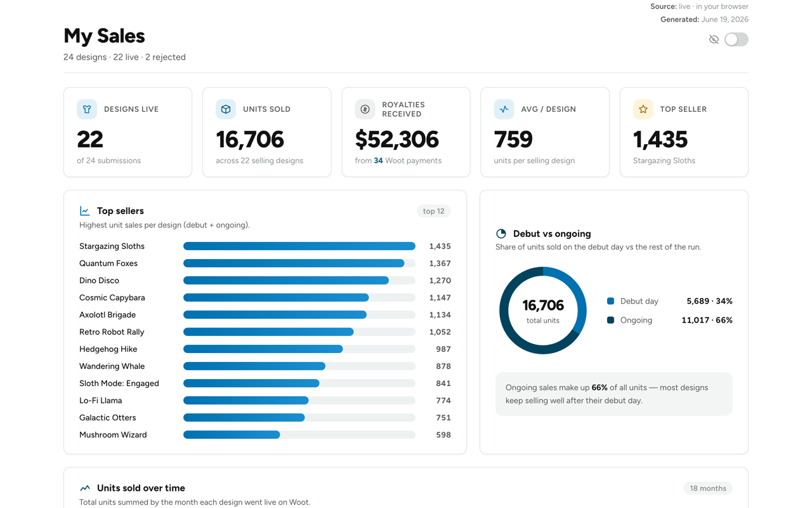The image size is (812, 508).
Task: Click the 598 unit count value
Action: pyautogui.click(x=443, y=435)
